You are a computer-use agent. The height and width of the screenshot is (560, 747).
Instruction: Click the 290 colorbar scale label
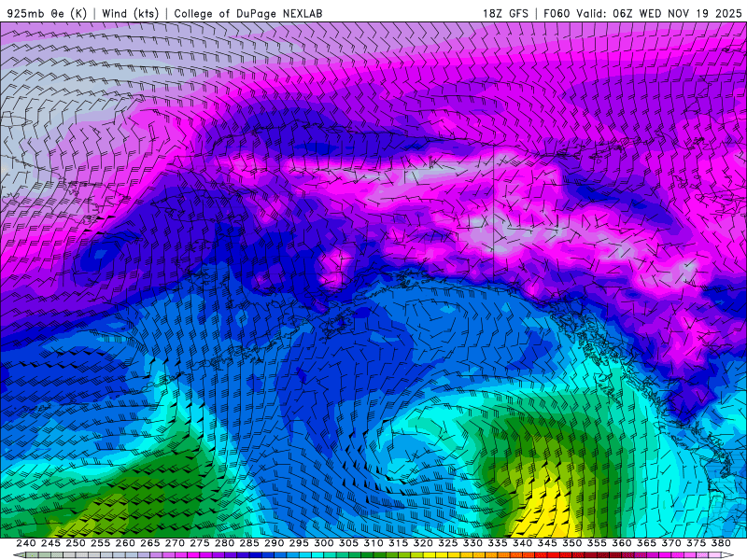pos(274,543)
